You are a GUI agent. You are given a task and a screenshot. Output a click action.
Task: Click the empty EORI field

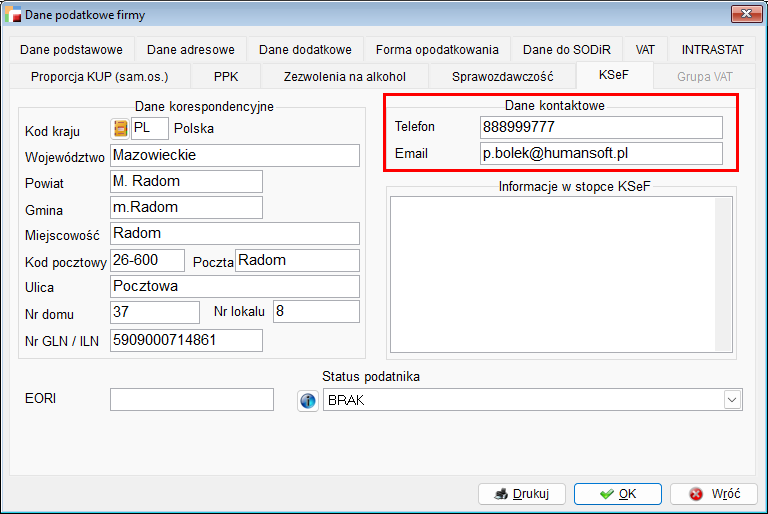point(191,399)
